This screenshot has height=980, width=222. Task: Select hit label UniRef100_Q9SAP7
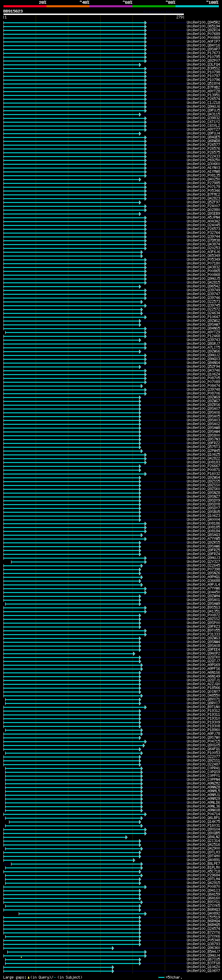[203, 49]
